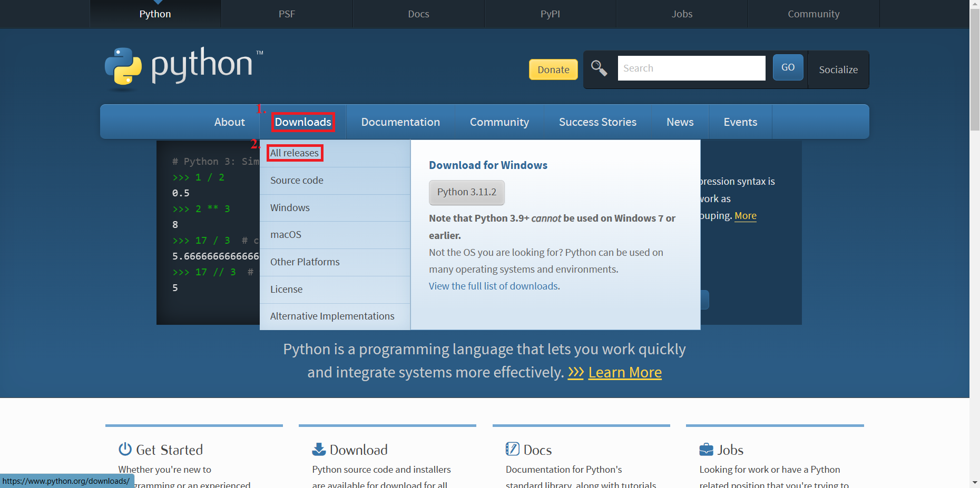This screenshot has height=488, width=980.
Task: Follow View the full list of downloads link
Action: click(x=494, y=286)
